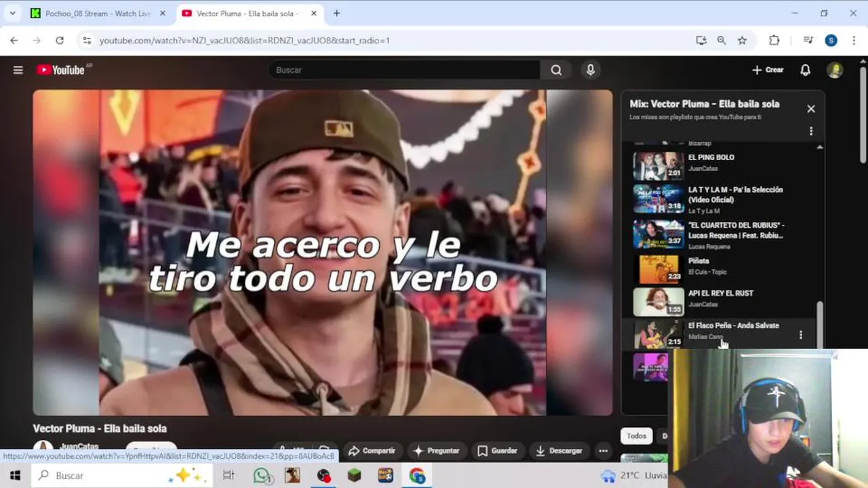This screenshot has height=488, width=868.
Task: Click the page vertical scrollbar
Action: click(863, 115)
